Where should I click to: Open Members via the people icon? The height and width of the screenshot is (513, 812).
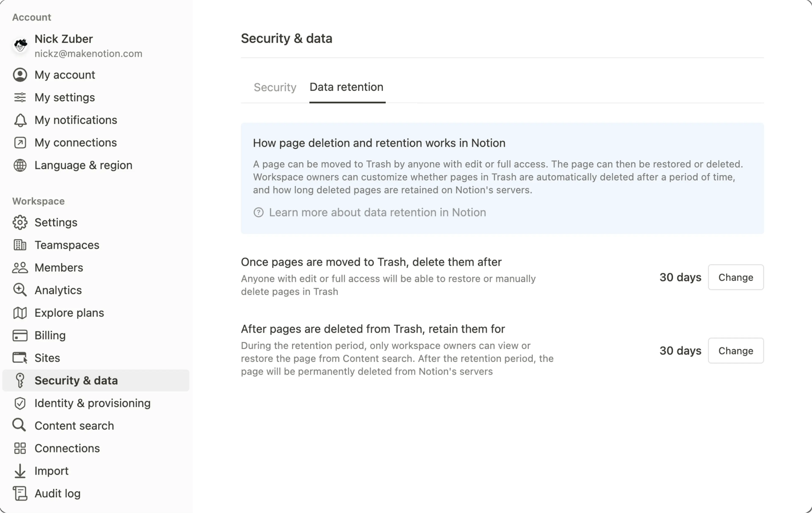(x=20, y=267)
